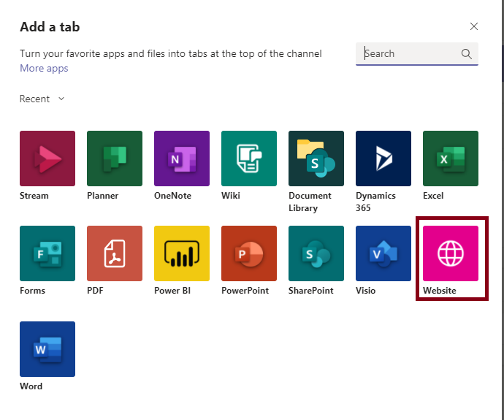Click the Website app tile

coord(451,253)
